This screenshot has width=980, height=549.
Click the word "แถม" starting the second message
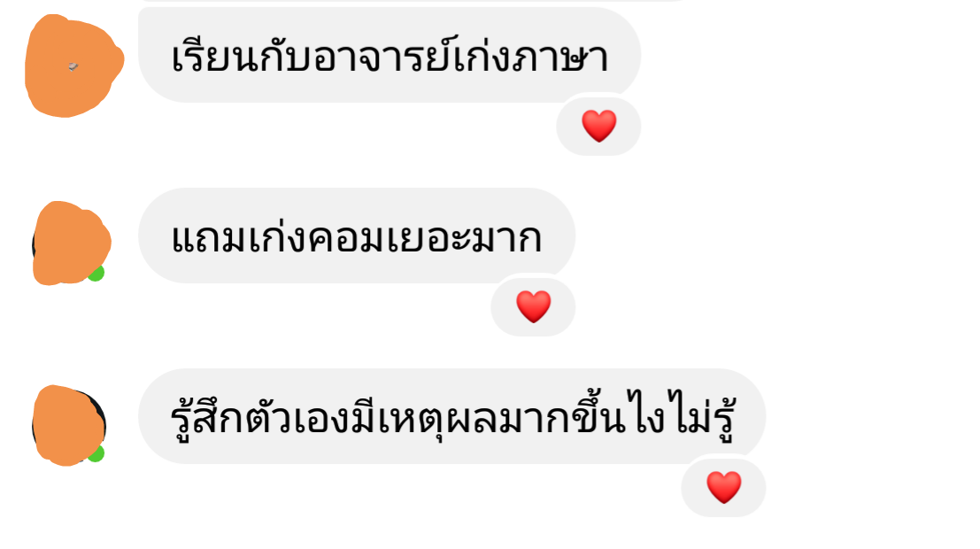point(208,239)
